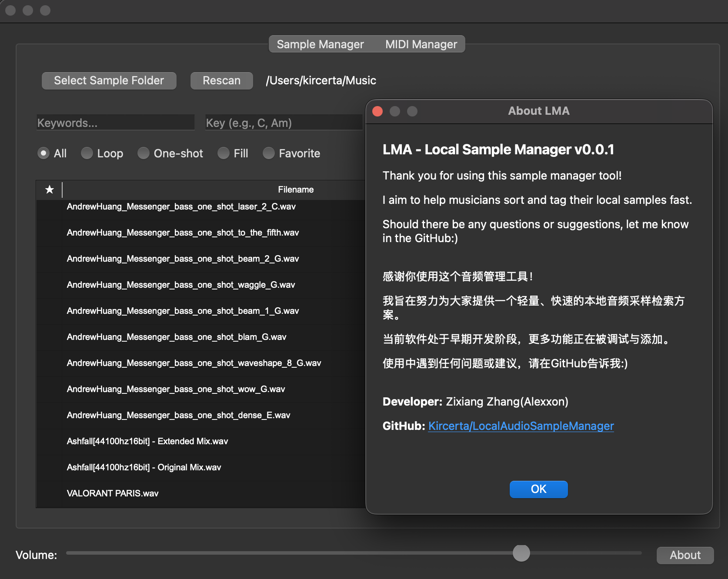Open the Sample Manager tab
This screenshot has height=579, width=728.
point(320,44)
